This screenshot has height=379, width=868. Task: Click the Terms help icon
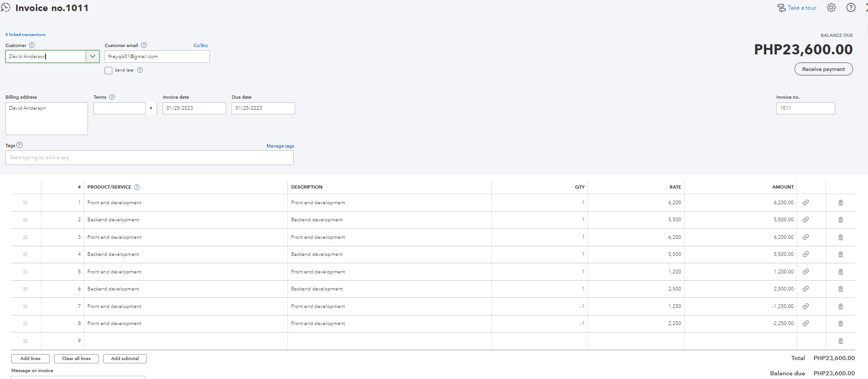click(x=112, y=97)
